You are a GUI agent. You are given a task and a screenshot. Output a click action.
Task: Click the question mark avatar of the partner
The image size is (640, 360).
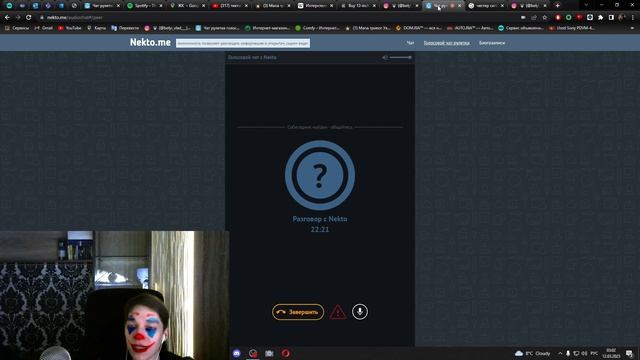[320, 176]
